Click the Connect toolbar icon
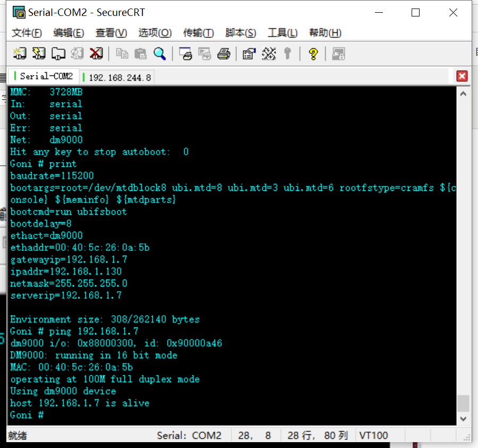Image resolution: width=478 pixels, height=448 pixels. (20, 54)
